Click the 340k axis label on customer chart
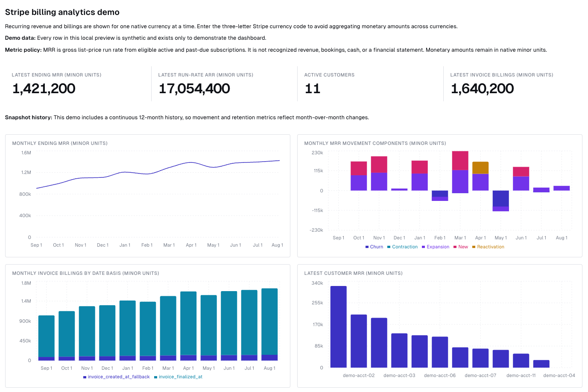 click(x=317, y=283)
